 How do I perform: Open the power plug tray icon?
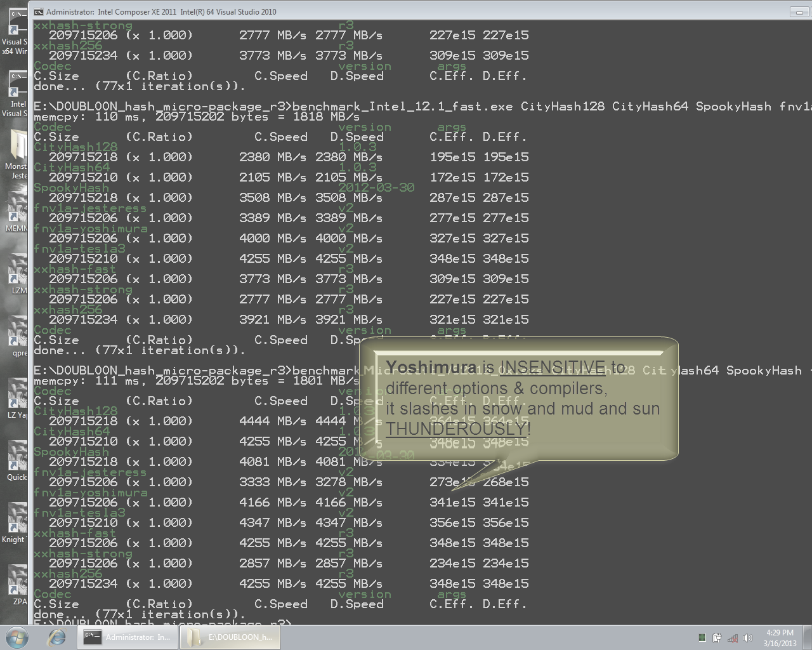tap(717, 638)
